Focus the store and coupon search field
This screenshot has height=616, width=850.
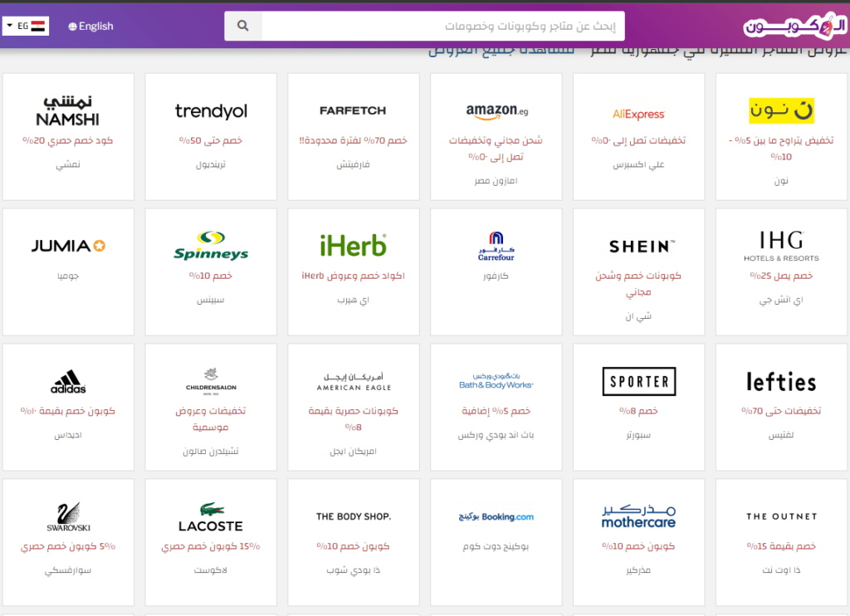pos(443,26)
